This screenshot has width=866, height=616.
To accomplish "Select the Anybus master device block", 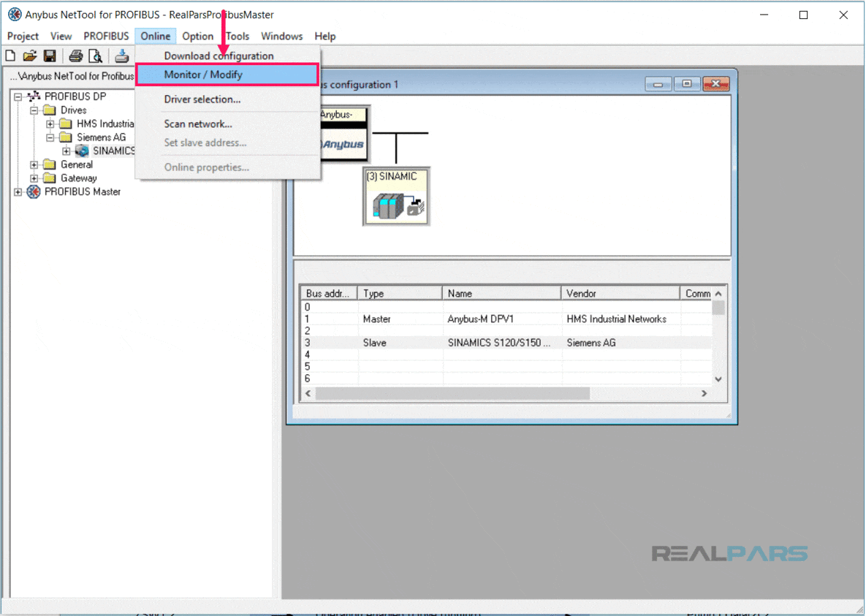I will tap(344, 134).
